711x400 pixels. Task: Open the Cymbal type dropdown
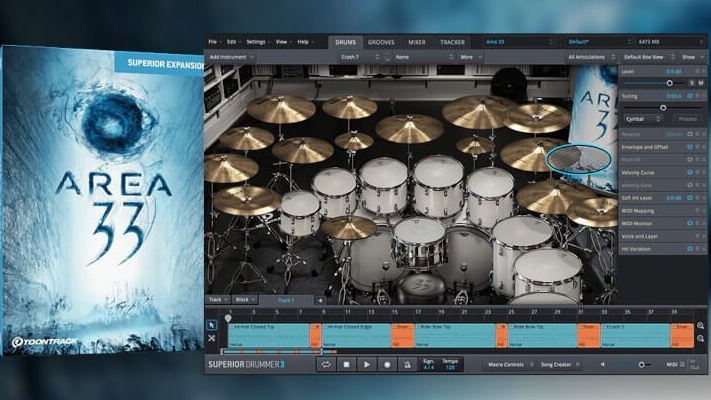click(x=643, y=119)
